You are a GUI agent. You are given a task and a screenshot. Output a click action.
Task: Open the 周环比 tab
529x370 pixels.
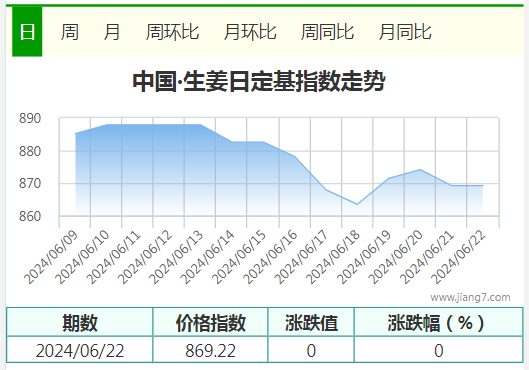click(x=172, y=32)
